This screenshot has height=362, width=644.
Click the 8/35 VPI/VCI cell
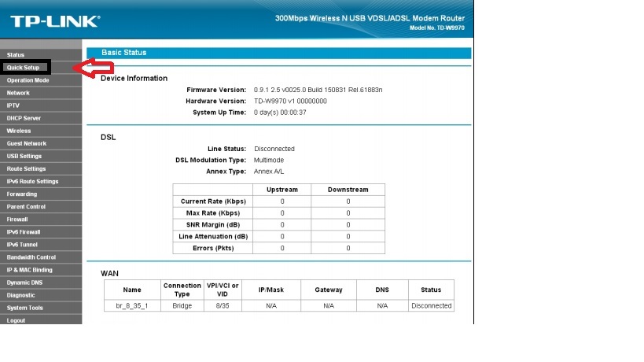[x=223, y=305]
